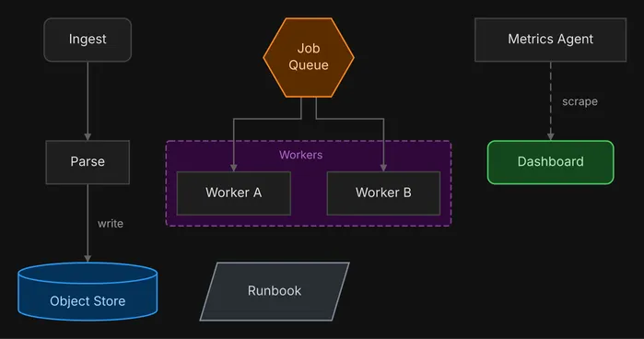
Task: Select the Ingest node
Action: pos(88,40)
